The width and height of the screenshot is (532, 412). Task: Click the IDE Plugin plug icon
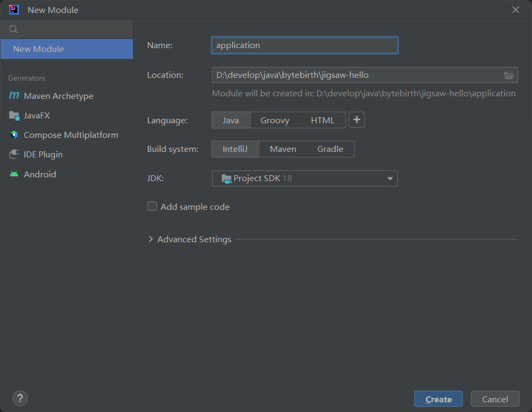point(14,155)
